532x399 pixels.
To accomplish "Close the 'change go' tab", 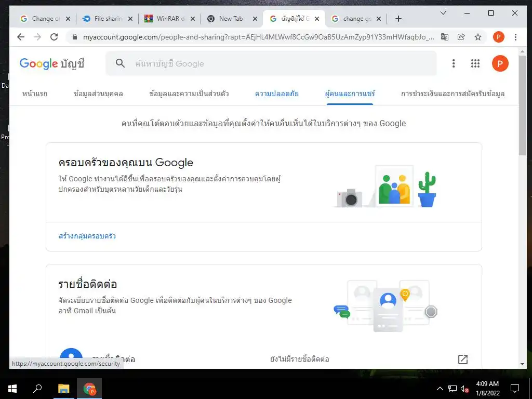I will click(x=379, y=19).
